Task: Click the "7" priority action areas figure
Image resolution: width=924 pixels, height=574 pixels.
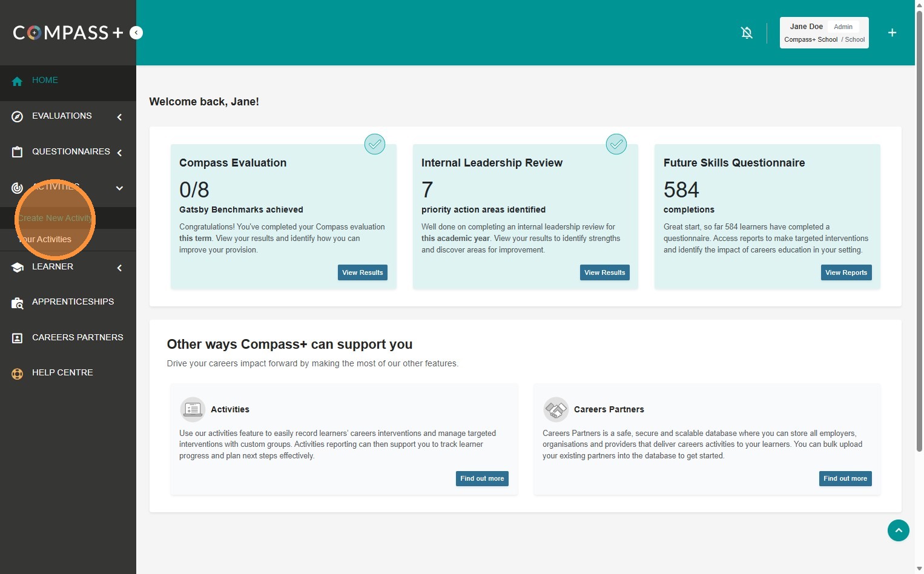Action: (x=427, y=190)
